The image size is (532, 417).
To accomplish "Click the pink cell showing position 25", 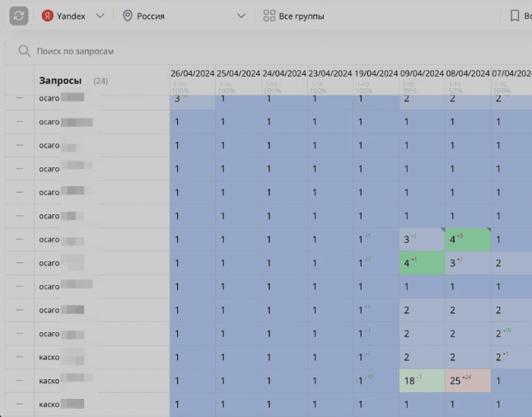I will point(468,381).
